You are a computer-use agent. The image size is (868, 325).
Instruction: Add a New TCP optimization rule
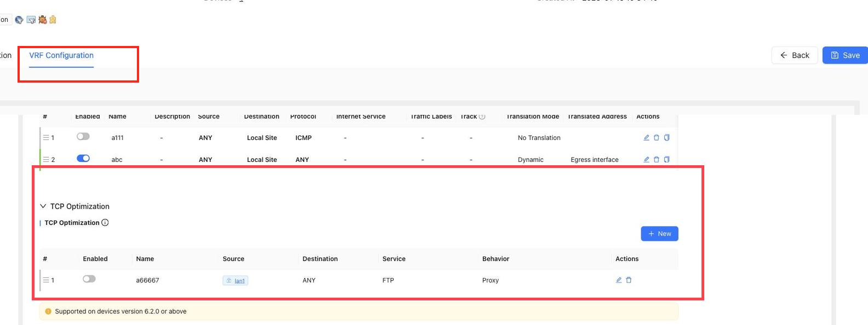coord(659,234)
